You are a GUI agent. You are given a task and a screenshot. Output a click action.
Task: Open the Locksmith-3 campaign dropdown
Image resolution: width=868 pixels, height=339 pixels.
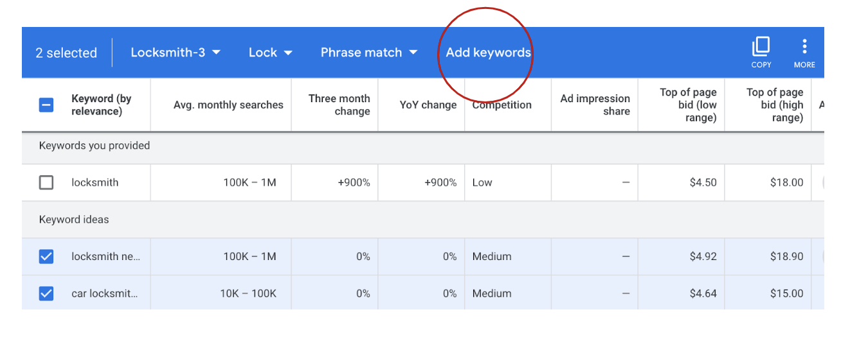pyautogui.click(x=176, y=53)
